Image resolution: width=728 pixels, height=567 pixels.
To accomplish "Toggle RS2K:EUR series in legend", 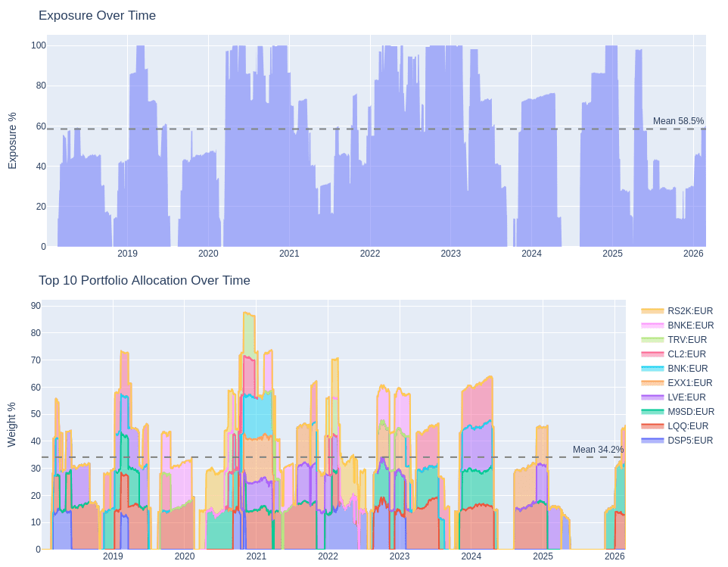I will (x=677, y=310).
